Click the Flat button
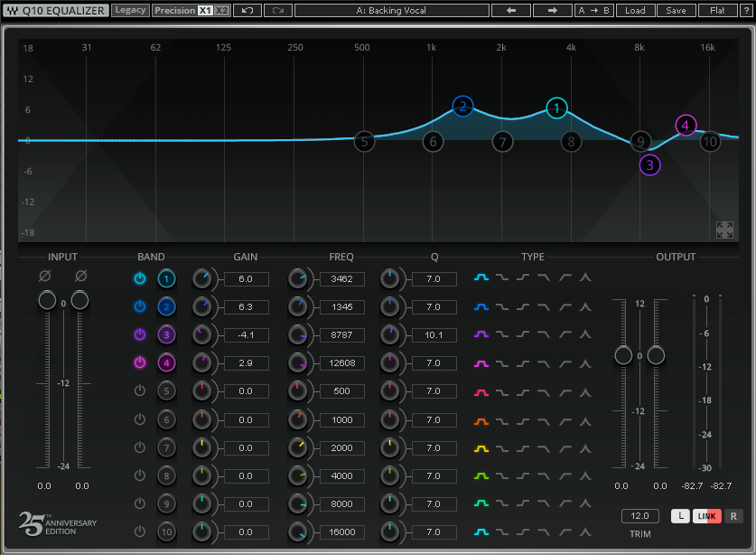This screenshot has width=756, height=555. 717,10
